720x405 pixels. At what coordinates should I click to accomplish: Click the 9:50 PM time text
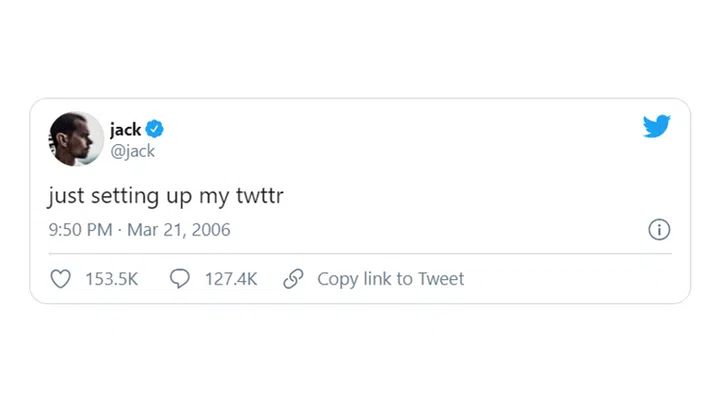80,230
